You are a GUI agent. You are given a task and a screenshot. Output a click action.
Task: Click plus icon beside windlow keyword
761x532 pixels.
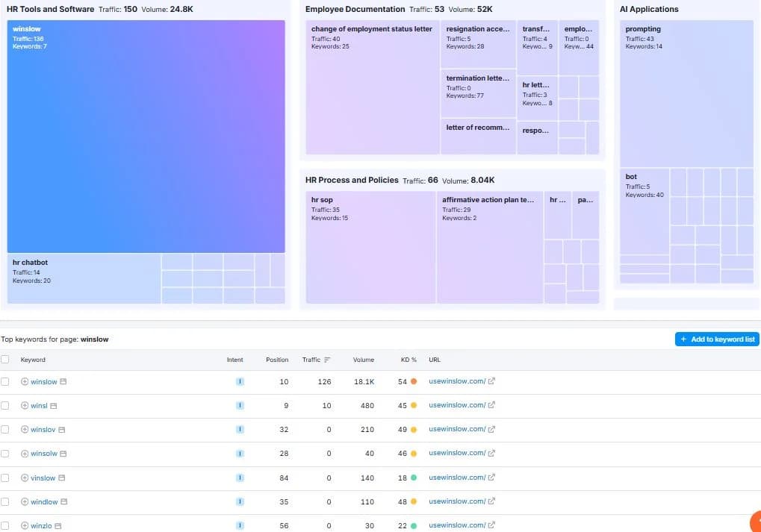tap(25, 502)
